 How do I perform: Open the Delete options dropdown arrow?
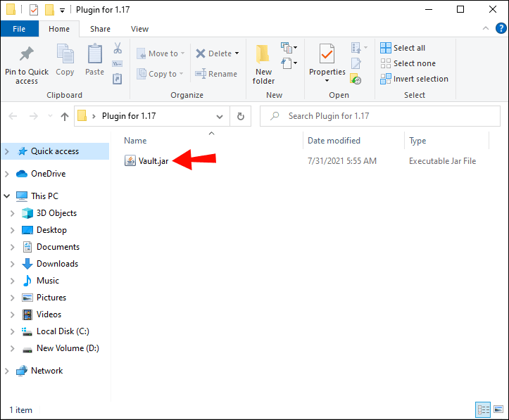pyautogui.click(x=237, y=53)
